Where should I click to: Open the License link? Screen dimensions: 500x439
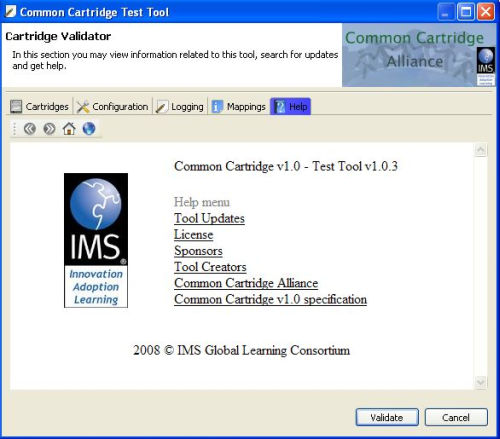click(194, 235)
